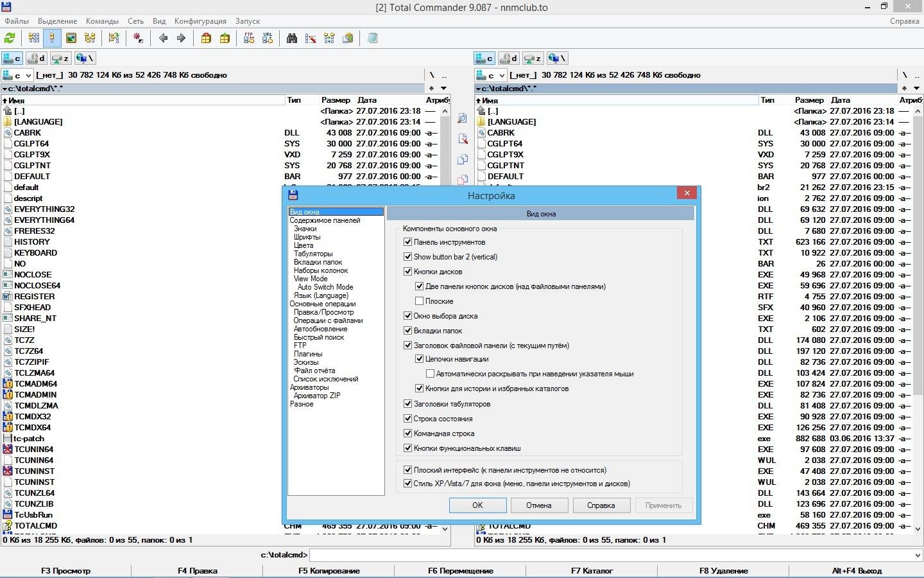Enable thumbnail view icon in toolbar
This screenshot has height=578, width=924.
tap(71, 38)
